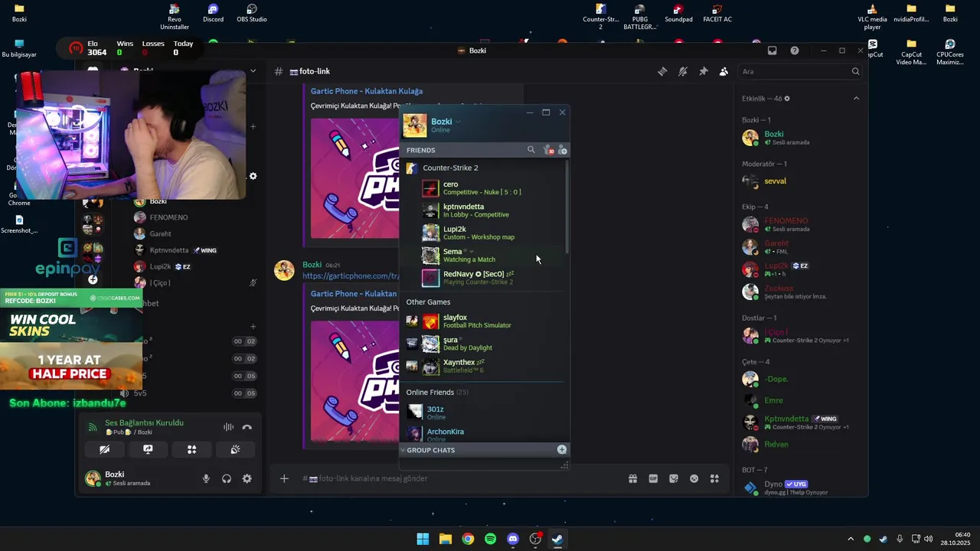980x551 pixels.
Task: Toggle Discord member list visibility
Action: coord(724,71)
